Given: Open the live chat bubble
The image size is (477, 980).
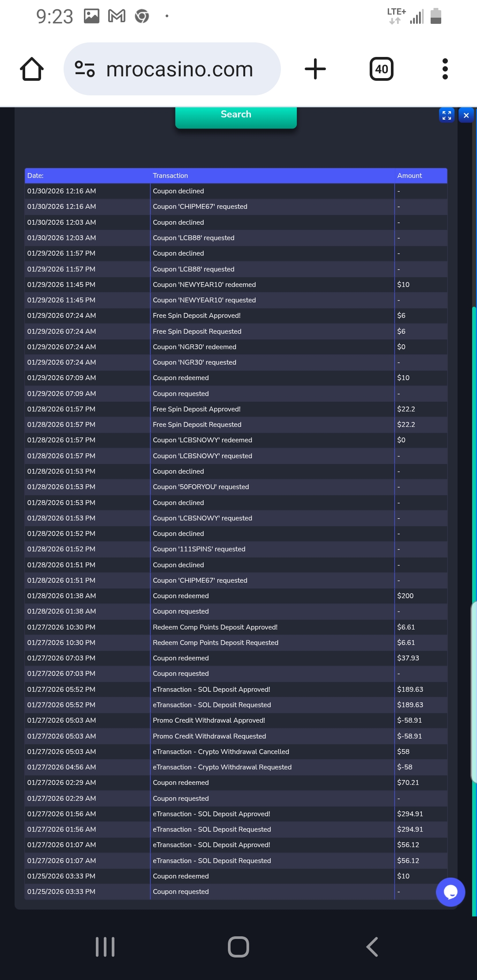Looking at the screenshot, I should click(450, 892).
